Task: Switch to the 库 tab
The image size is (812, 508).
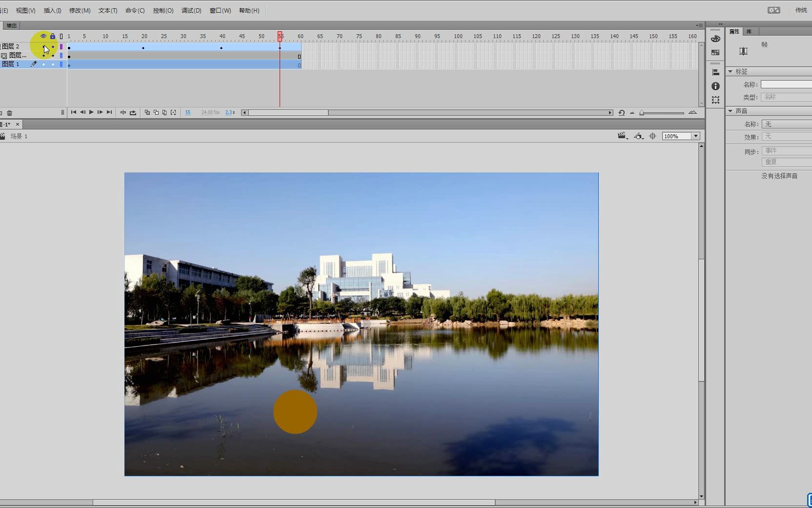Action: (x=749, y=32)
